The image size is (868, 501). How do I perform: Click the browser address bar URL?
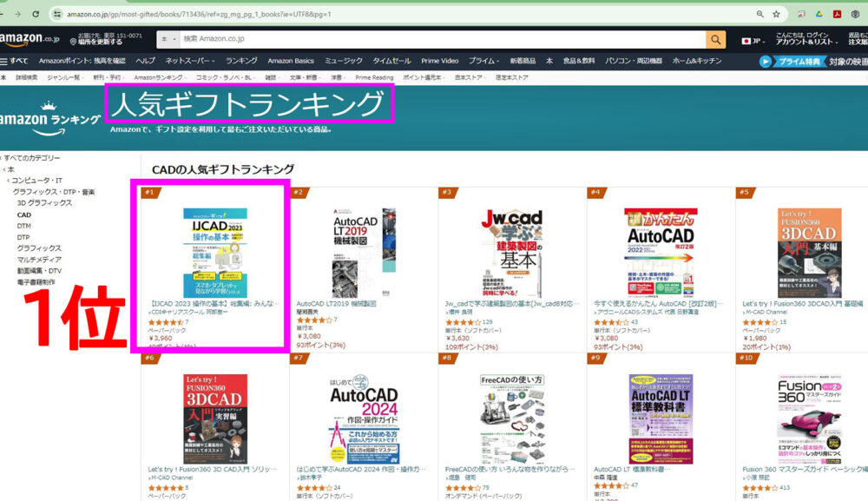point(200,15)
